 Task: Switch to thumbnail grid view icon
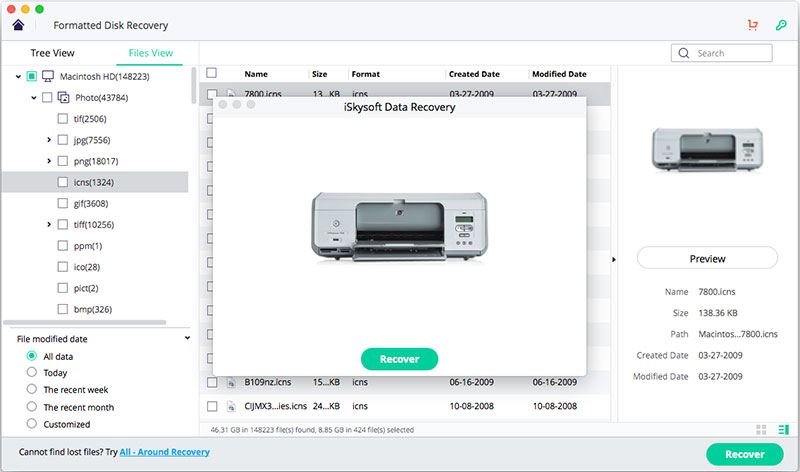click(761, 430)
